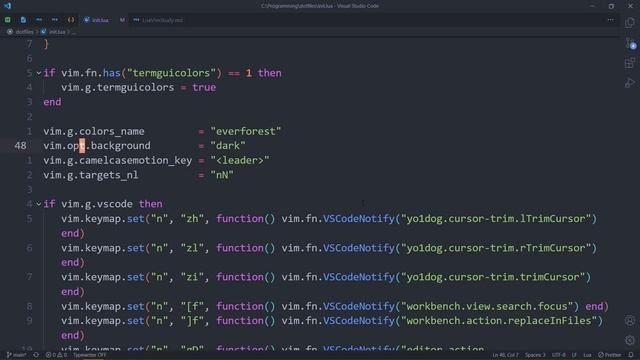The image size is (640, 360).
Task: Select Lua language mode in status bar
Action: pos(587,355)
